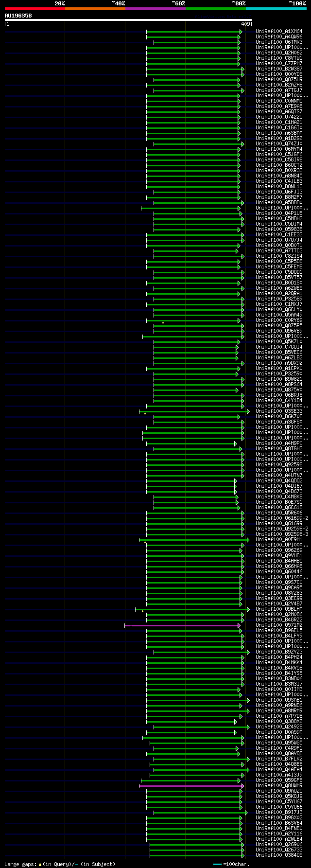
Task: Select hit label UniRef100_A7TGJ7
Action: (279, 90)
